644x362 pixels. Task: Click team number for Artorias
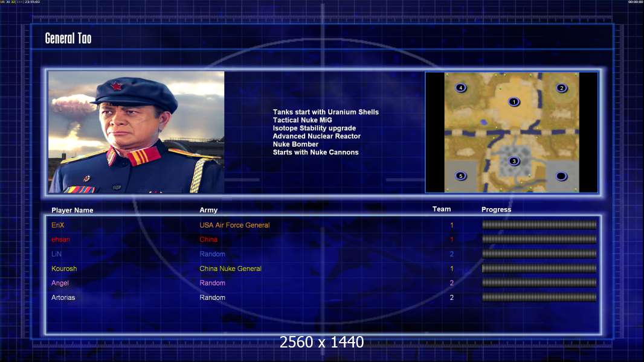point(451,297)
